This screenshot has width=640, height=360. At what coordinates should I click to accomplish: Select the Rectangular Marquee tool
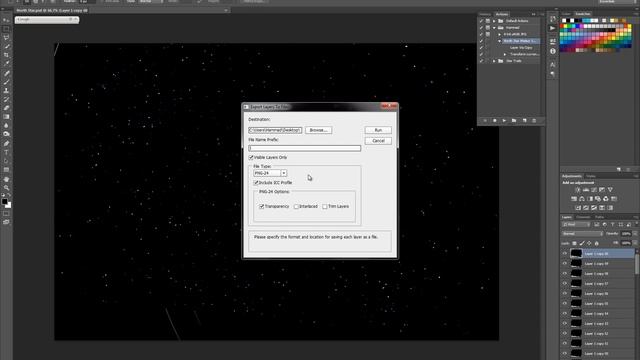6,29
